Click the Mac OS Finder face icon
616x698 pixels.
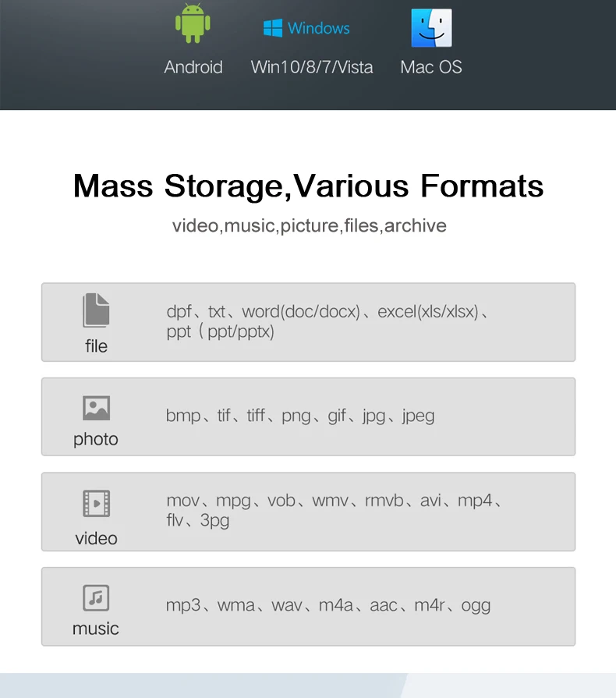coord(431,28)
